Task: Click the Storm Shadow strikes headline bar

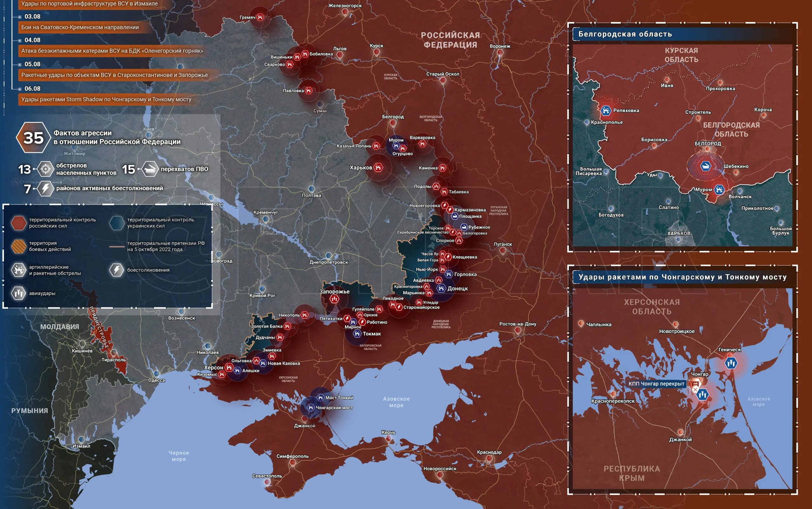Action: [107, 99]
